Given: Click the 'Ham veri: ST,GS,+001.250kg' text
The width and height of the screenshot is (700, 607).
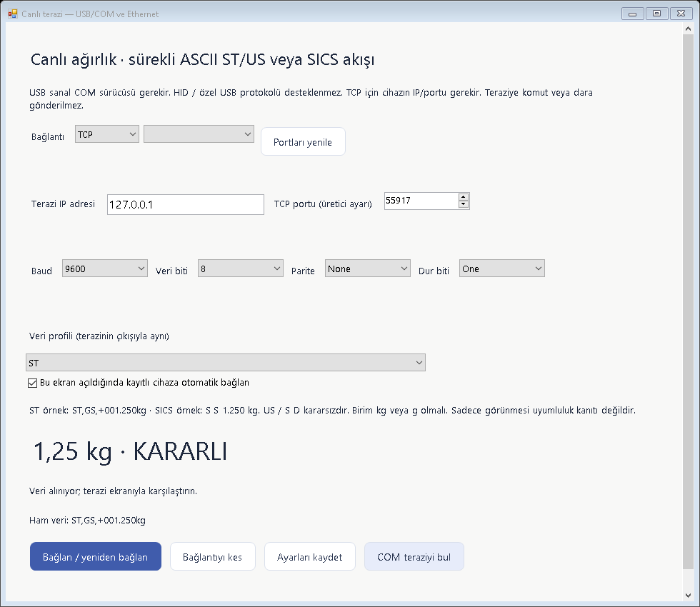Looking at the screenshot, I should (87, 521).
